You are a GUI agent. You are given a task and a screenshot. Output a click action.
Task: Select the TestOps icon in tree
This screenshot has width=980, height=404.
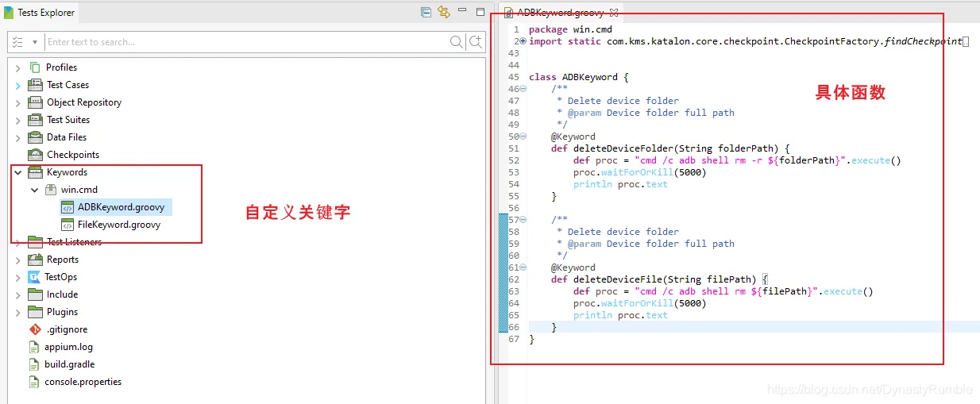click(34, 277)
